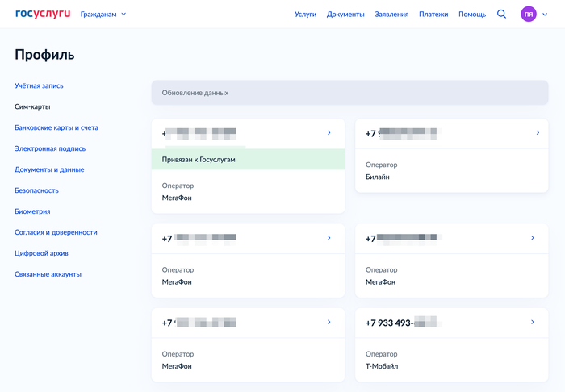Open the Биометрия section
This screenshot has height=392, width=565.
(x=32, y=211)
